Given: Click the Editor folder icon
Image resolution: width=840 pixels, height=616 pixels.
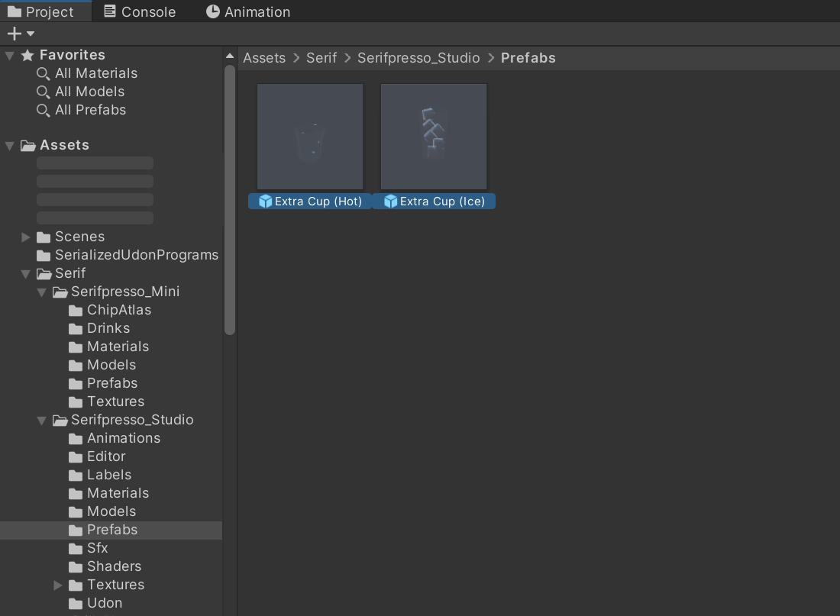Looking at the screenshot, I should tap(76, 457).
